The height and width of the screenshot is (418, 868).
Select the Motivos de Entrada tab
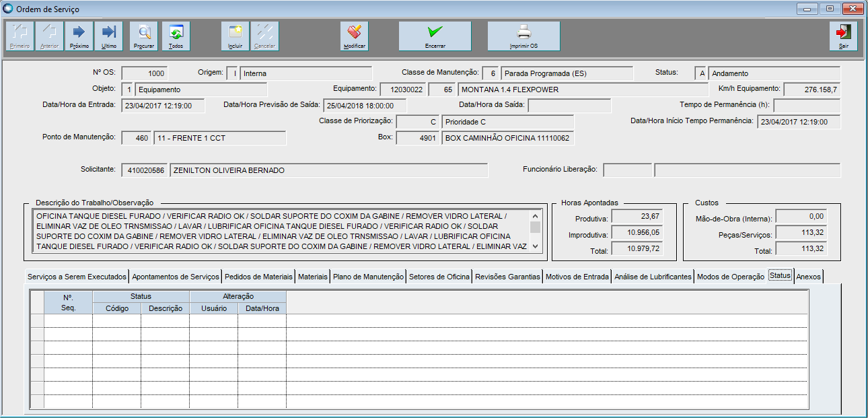point(577,277)
